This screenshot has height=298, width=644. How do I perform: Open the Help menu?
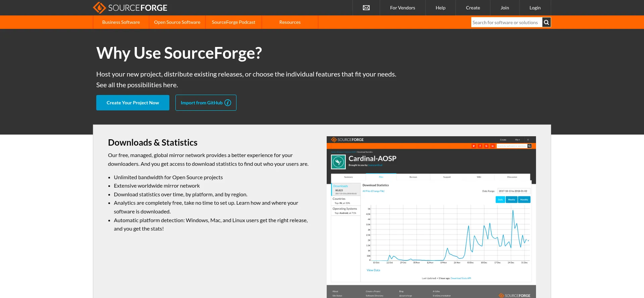[440, 8]
